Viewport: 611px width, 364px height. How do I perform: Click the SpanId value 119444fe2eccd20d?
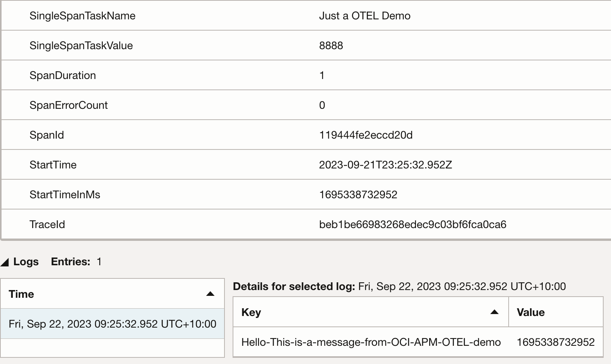point(366,134)
